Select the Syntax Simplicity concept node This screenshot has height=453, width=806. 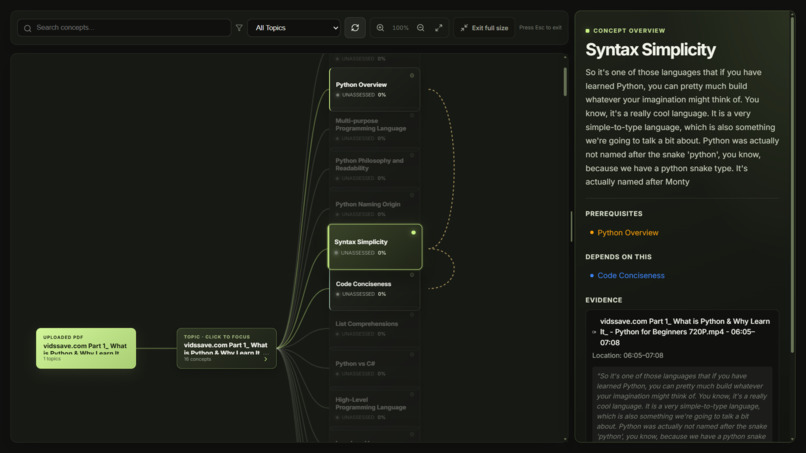(375, 247)
